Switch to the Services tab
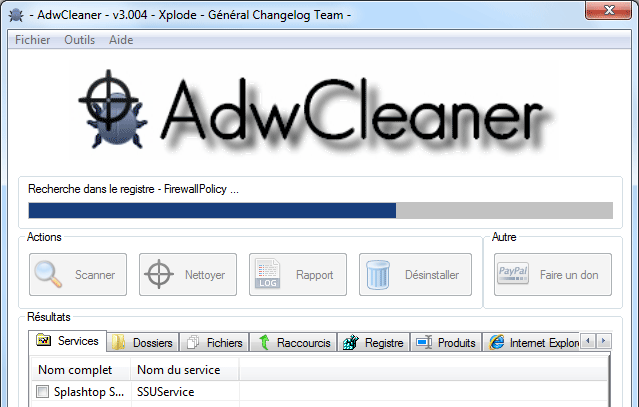Image resolution: width=639 pixels, height=407 pixels. tap(68, 341)
